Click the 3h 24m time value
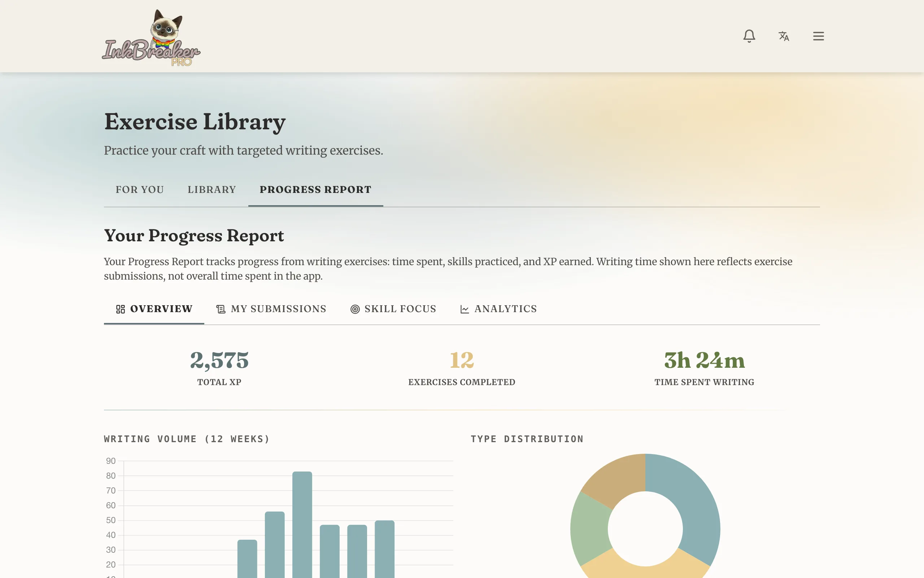 pyautogui.click(x=705, y=360)
